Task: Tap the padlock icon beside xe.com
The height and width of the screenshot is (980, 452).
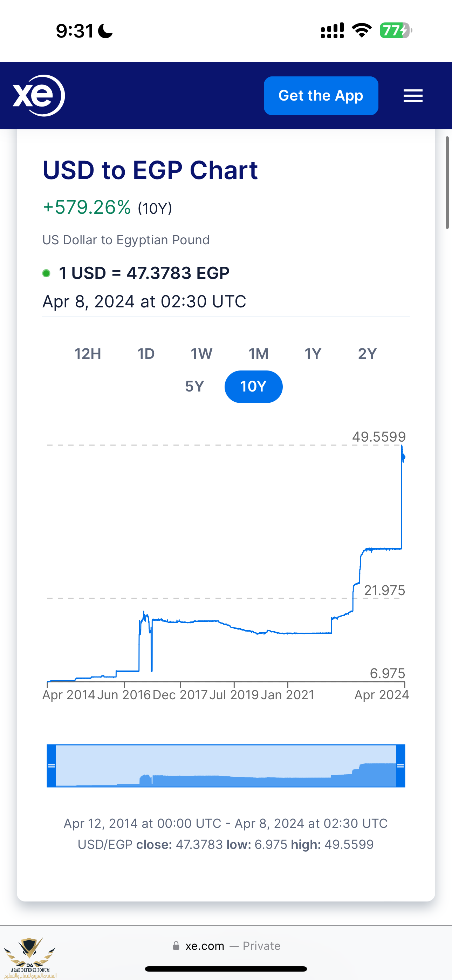Action: [176, 945]
